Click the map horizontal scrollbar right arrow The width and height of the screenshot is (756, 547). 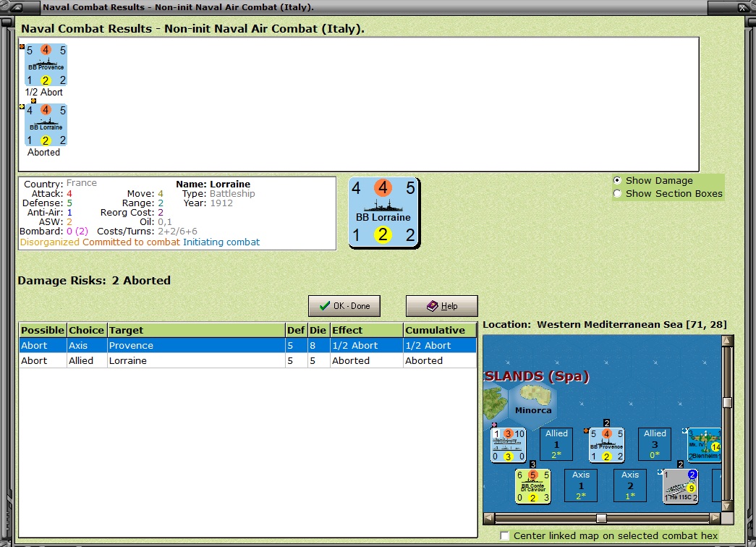pos(715,518)
